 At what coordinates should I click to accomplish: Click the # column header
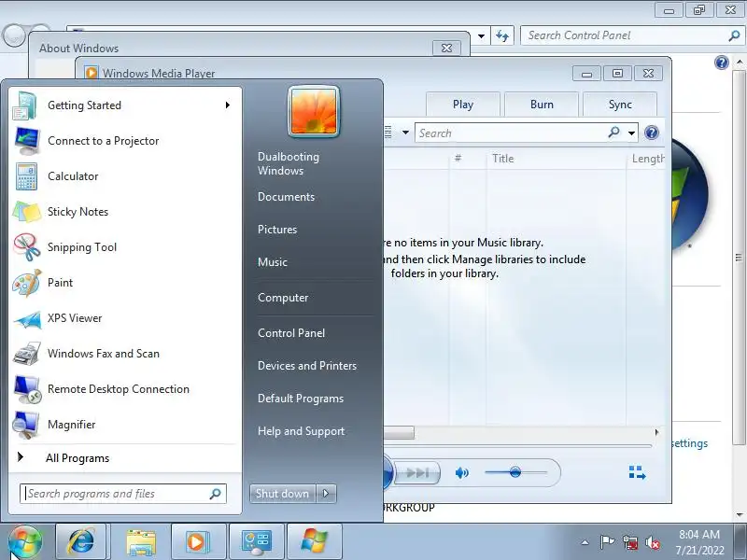458,159
